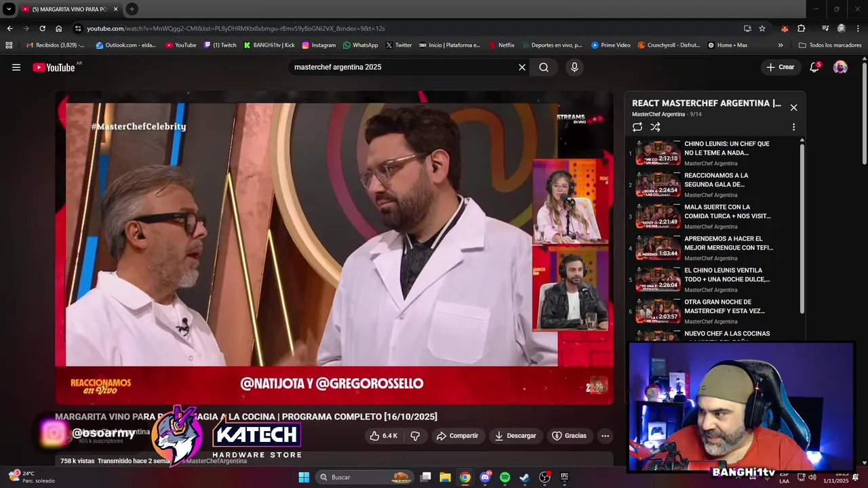Reload the browser page

coord(42,28)
